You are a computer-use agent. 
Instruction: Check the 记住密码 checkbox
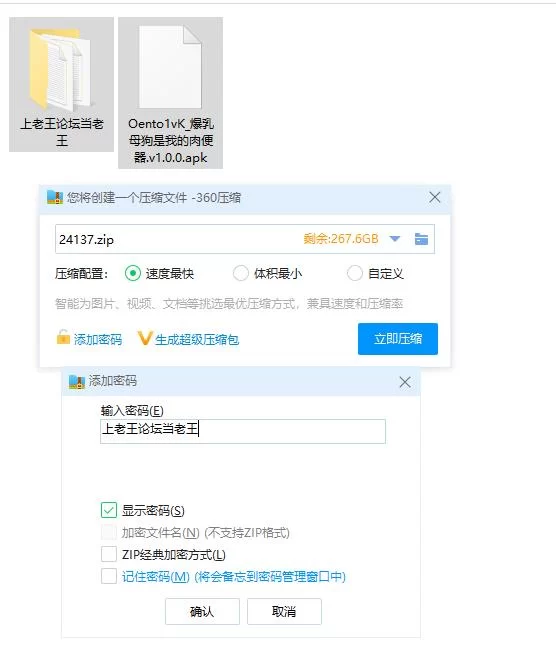click(109, 576)
